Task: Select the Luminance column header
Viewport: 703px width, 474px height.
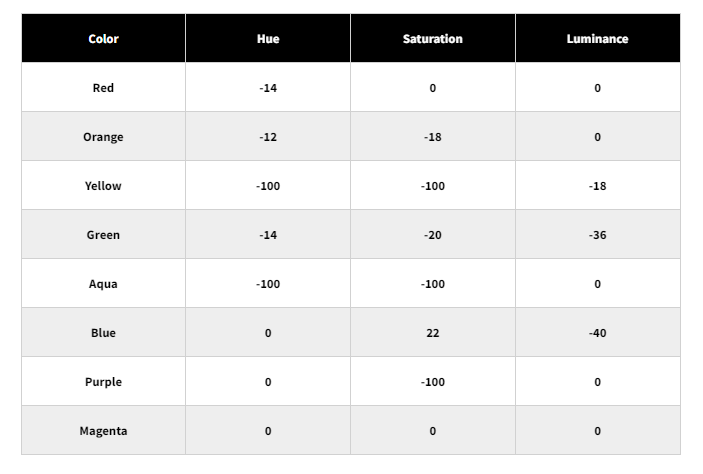Action: click(x=597, y=39)
